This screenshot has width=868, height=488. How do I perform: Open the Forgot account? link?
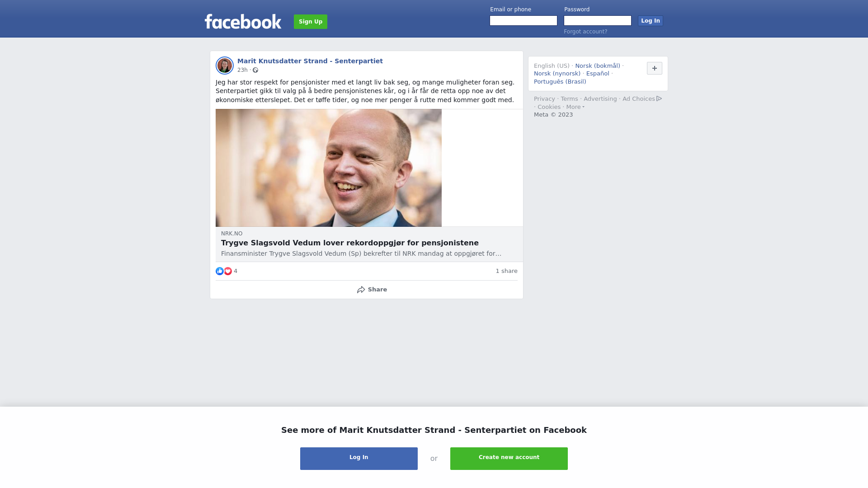585,32
